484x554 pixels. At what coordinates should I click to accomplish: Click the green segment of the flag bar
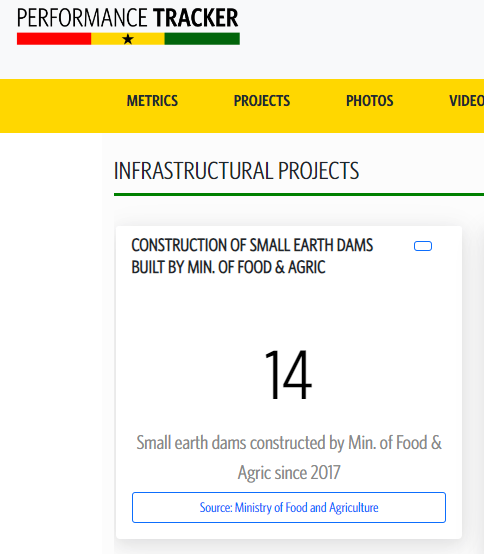[x=202, y=39]
